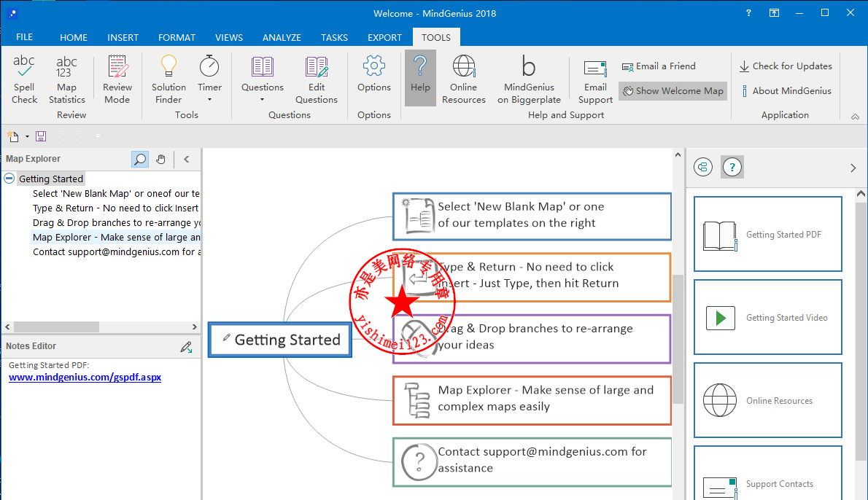868x500 pixels.
Task: Select the Getting Started central node
Action: tap(280, 340)
